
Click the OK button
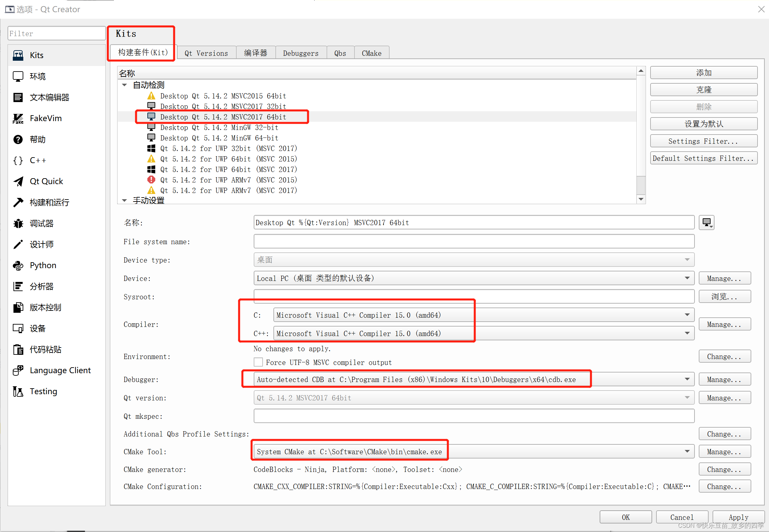pyautogui.click(x=625, y=517)
